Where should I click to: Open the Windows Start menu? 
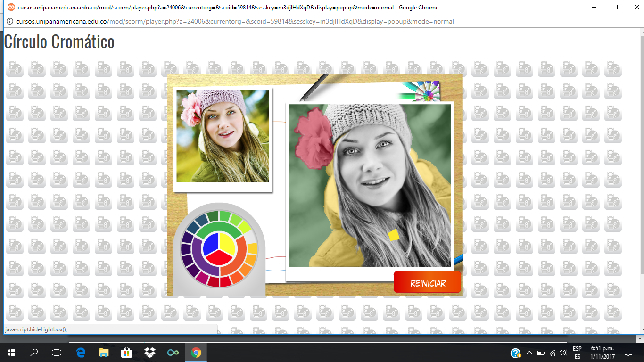(11, 353)
